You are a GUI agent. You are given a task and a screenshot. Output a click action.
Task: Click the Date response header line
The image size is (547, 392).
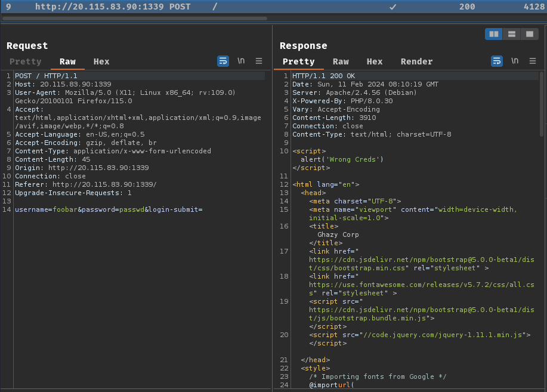click(366, 84)
